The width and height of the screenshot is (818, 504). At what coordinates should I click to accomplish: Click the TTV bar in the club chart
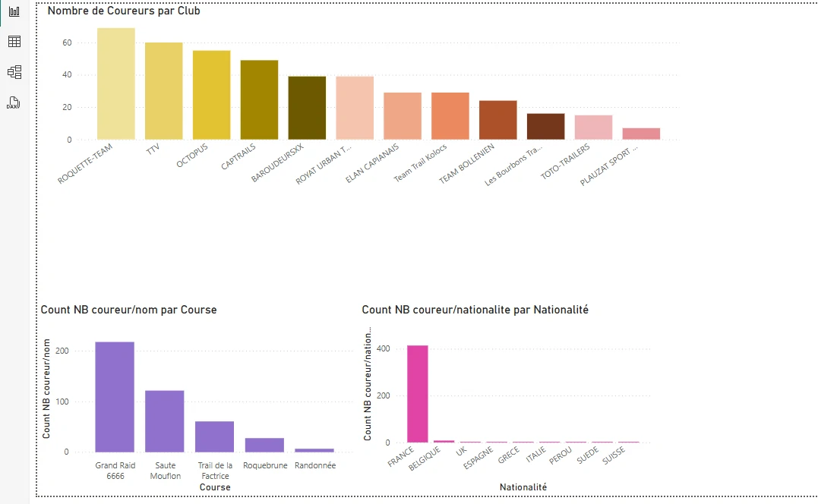[x=164, y=91]
